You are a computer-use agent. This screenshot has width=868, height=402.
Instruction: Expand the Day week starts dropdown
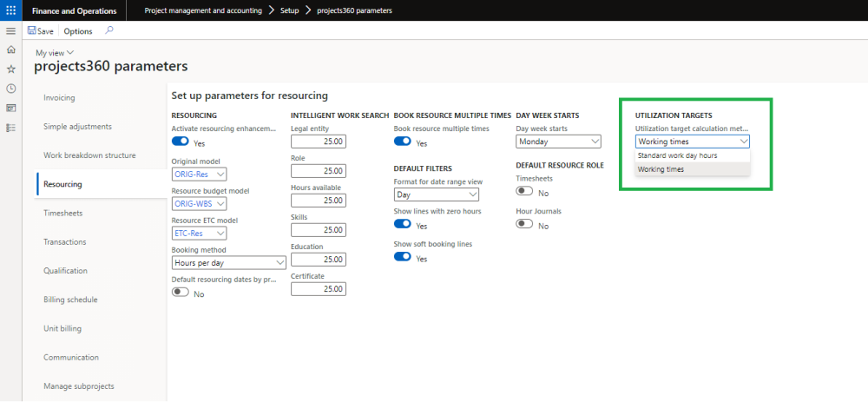(558, 142)
